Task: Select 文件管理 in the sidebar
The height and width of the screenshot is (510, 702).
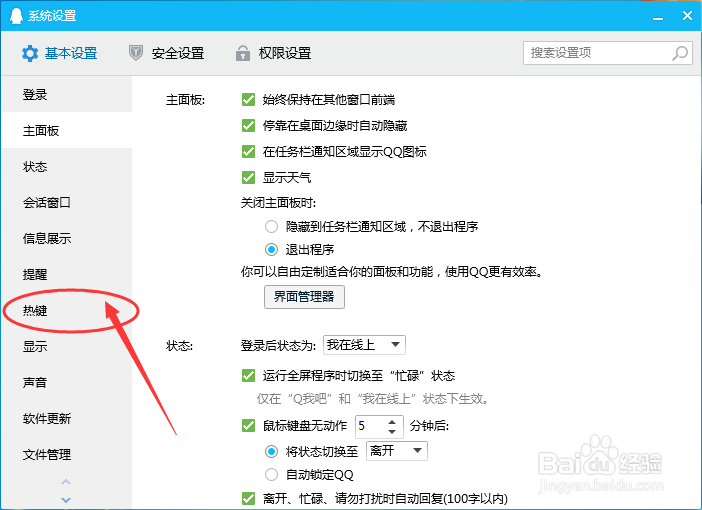Action: coord(67,454)
